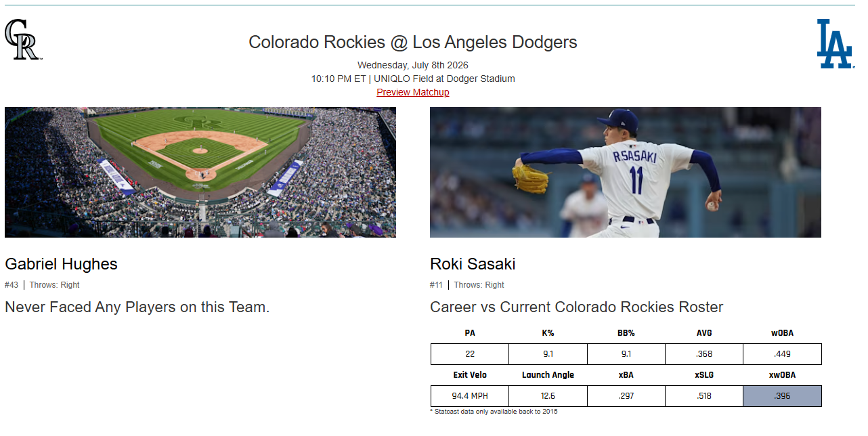Click the Career vs Current Colorado Rockies Roster heading
This screenshot has width=868, height=436.
click(576, 307)
